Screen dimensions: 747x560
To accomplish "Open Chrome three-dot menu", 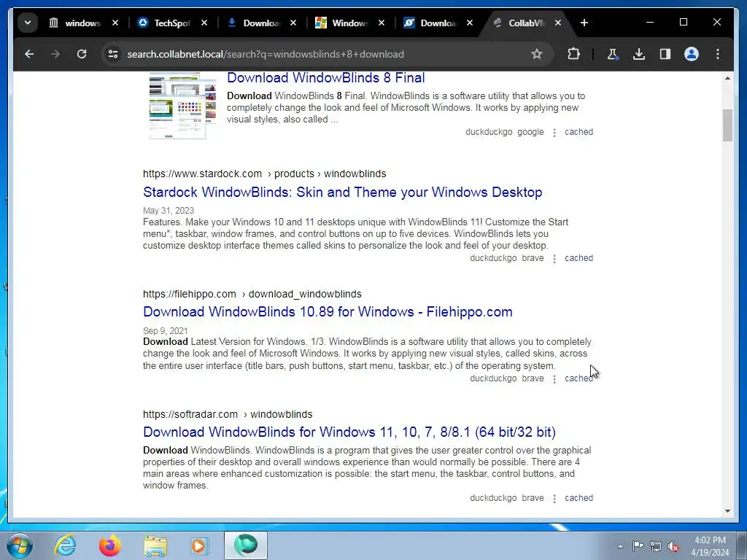I will (x=718, y=54).
